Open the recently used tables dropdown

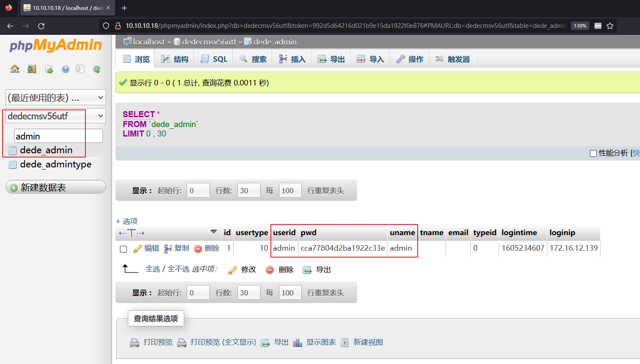click(x=55, y=97)
